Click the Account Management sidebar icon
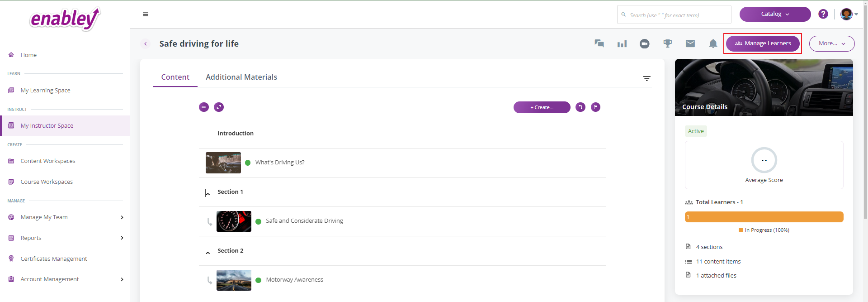The width and height of the screenshot is (868, 302). point(11,279)
